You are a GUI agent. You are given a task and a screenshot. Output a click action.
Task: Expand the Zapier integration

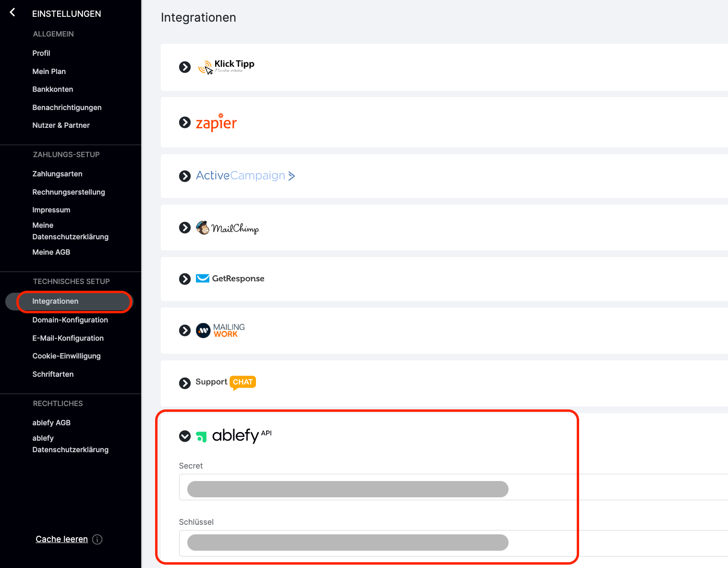coord(185,123)
